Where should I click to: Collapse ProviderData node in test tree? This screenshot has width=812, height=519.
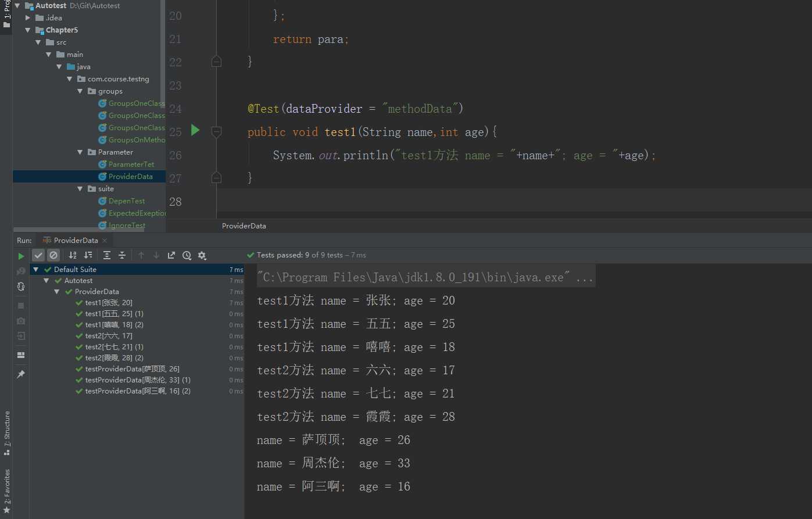click(56, 292)
